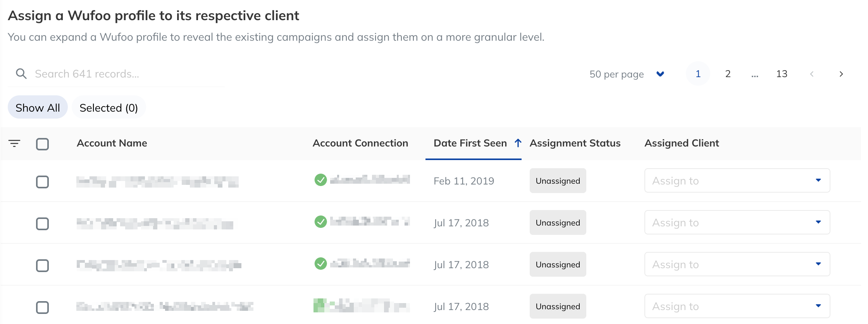The height and width of the screenshot is (324, 868).
Task: Sort by Assignment Status column header
Action: point(575,143)
